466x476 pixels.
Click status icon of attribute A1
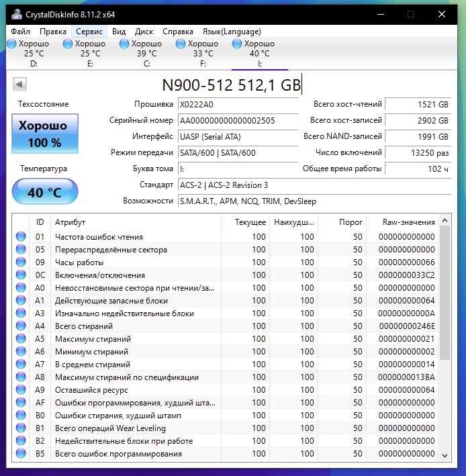tap(21, 300)
